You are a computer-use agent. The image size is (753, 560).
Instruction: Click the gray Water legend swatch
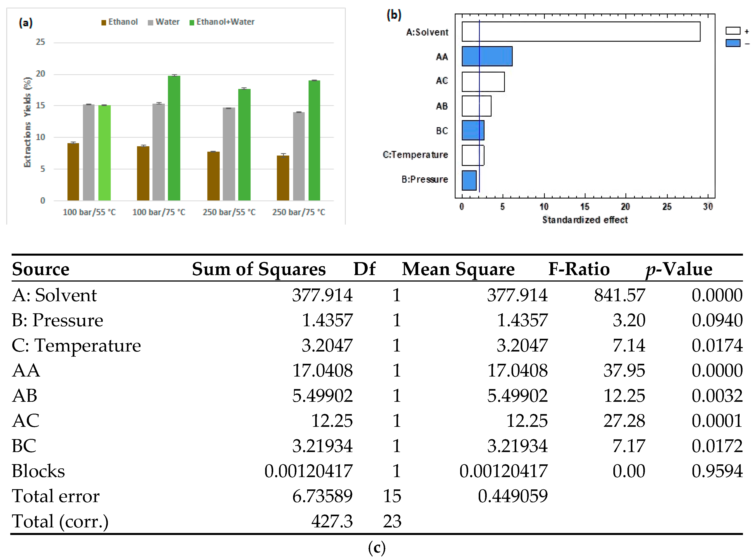pos(151,23)
